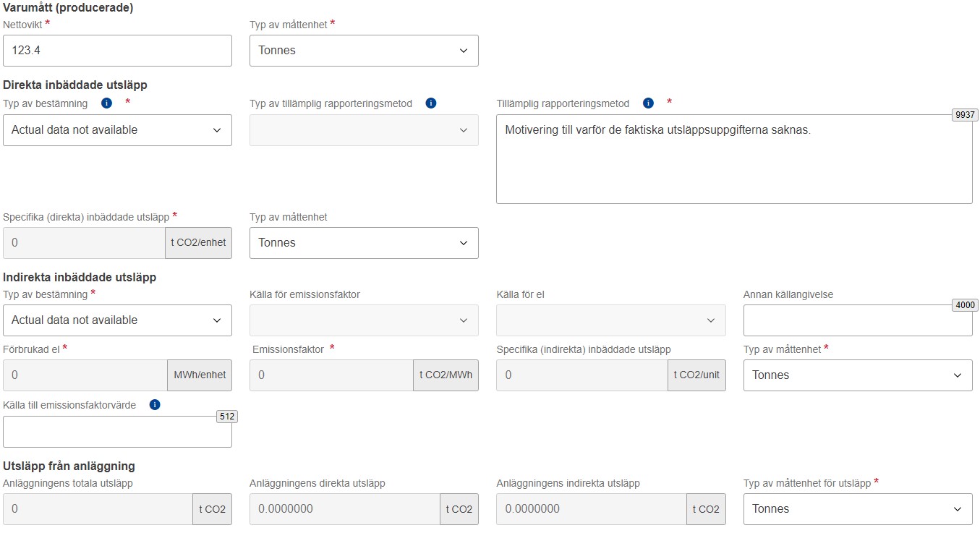Click Specifika (direkta) inbäddade utsläpp field

pyautogui.click(x=84, y=243)
